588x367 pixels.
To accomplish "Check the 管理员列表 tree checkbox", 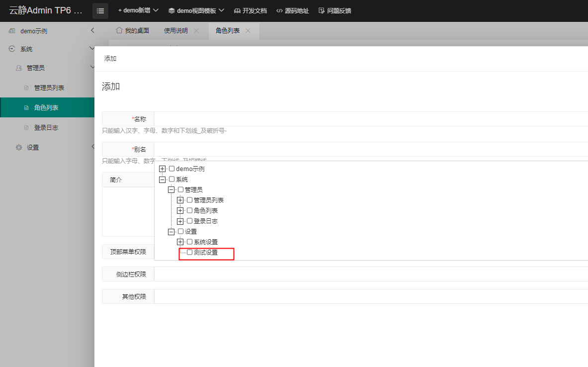I will click(190, 200).
